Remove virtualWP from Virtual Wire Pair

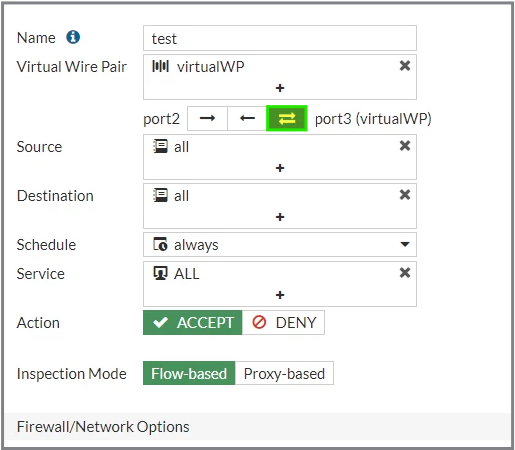[405, 66]
